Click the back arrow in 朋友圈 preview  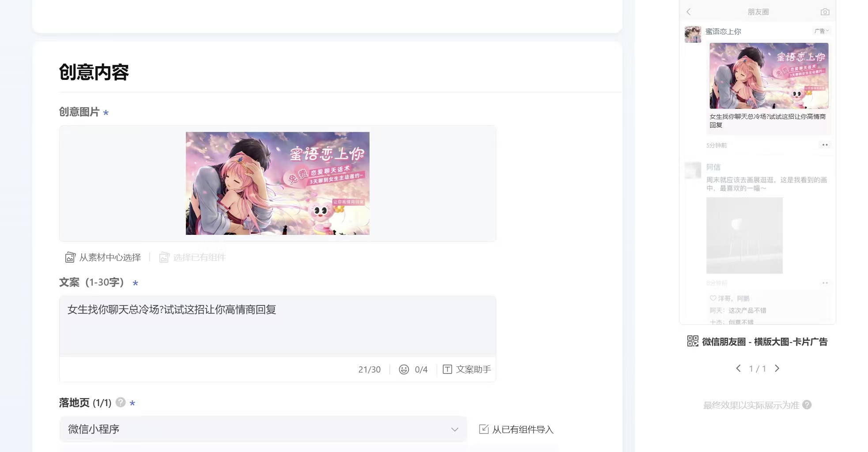[689, 12]
